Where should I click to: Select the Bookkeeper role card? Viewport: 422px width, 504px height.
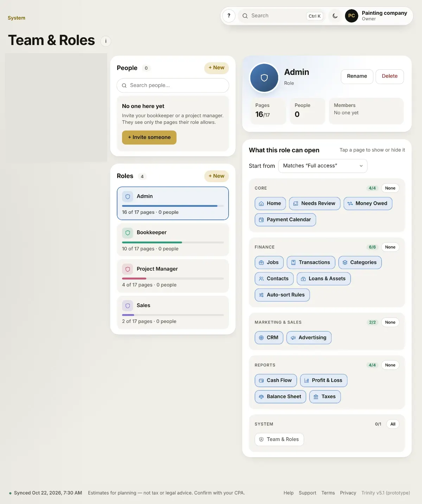173,240
